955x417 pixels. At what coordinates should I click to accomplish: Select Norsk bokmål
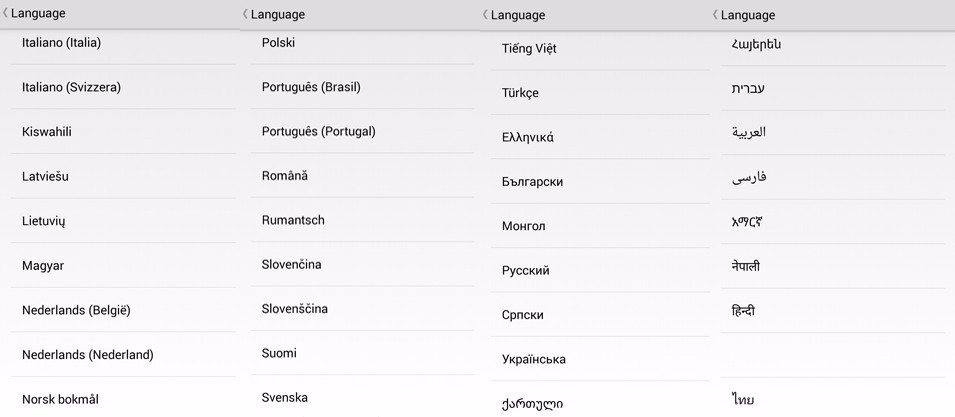click(123, 398)
